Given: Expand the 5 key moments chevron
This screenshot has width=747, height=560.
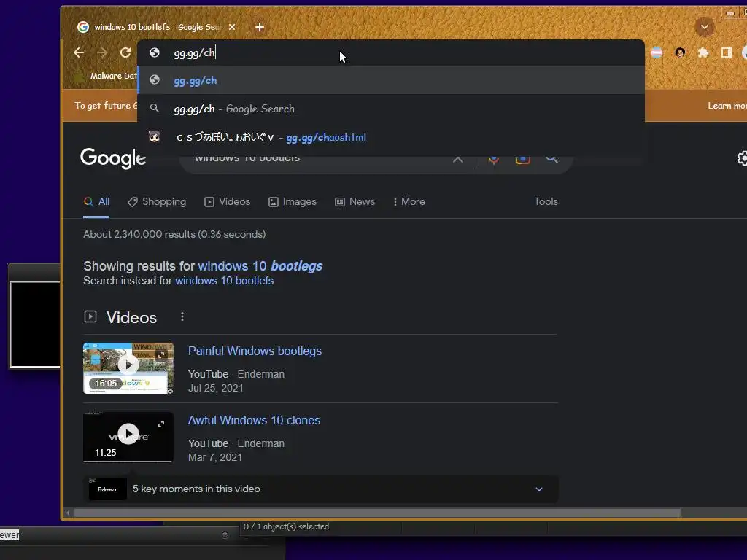Looking at the screenshot, I should tap(539, 489).
